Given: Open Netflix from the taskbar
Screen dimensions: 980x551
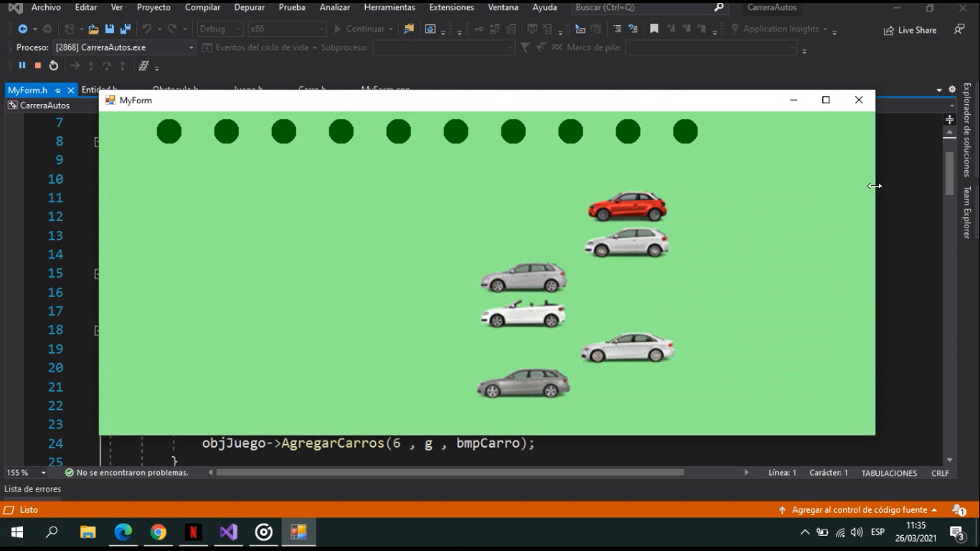Looking at the screenshot, I should click(x=193, y=532).
